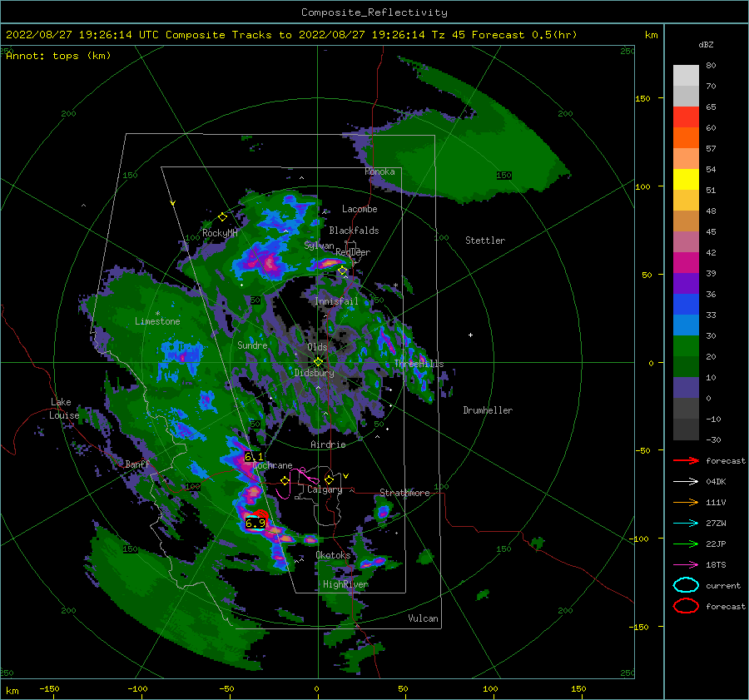Click the white plus marker west of Stettler
The width and height of the screenshot is (749, 700).
pyautogui.click(x=470, y=335)
